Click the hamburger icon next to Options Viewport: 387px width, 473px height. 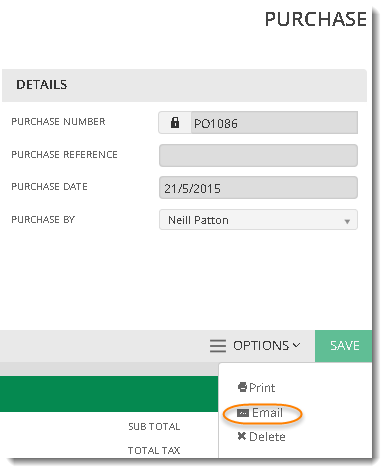218,346
